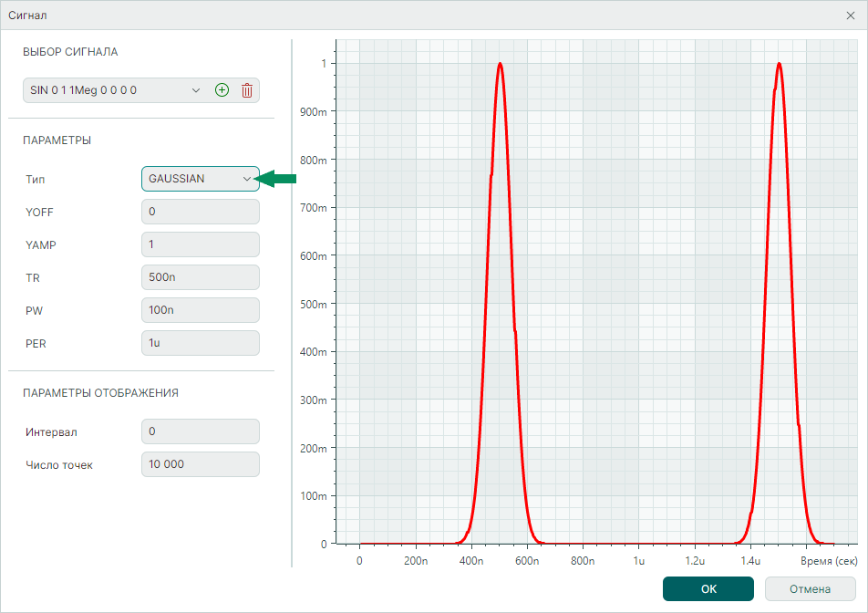Close the Сигнал dialog with the X

click(851, 16)
